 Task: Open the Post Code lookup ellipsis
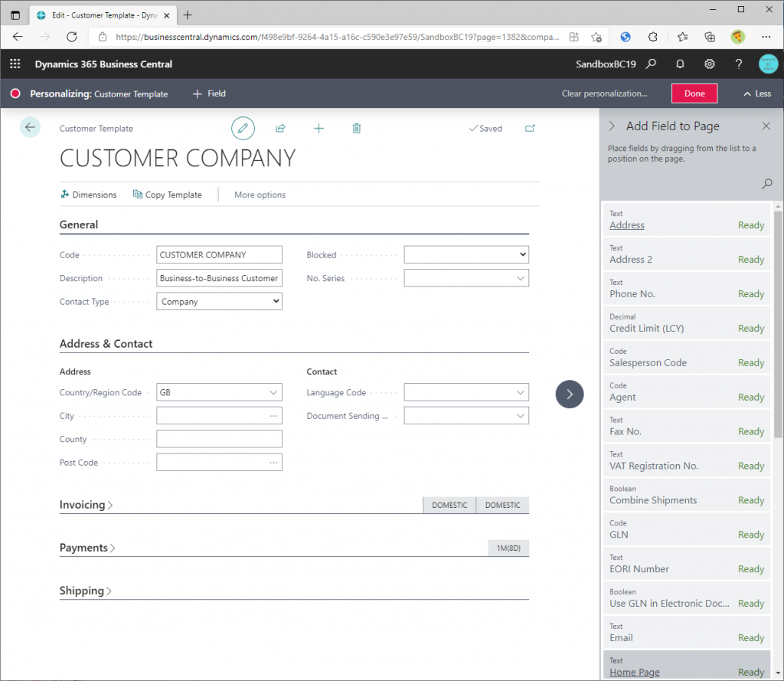coord(273,463)
